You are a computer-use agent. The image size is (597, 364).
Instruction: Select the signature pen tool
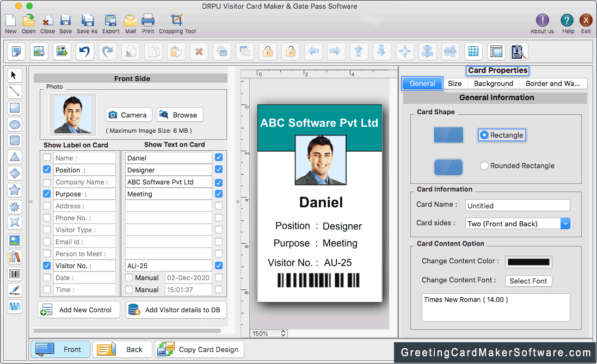pos(15,290)
